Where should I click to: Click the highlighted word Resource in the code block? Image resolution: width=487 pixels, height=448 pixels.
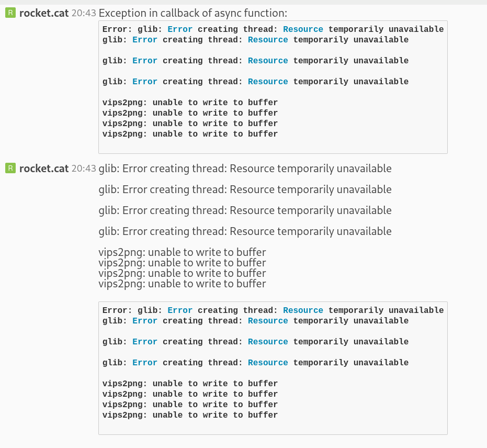tap(302, 29)
